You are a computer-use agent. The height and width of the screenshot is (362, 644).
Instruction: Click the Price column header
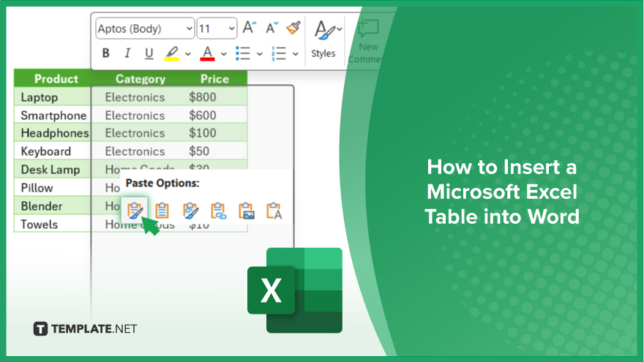click(214, 78)
